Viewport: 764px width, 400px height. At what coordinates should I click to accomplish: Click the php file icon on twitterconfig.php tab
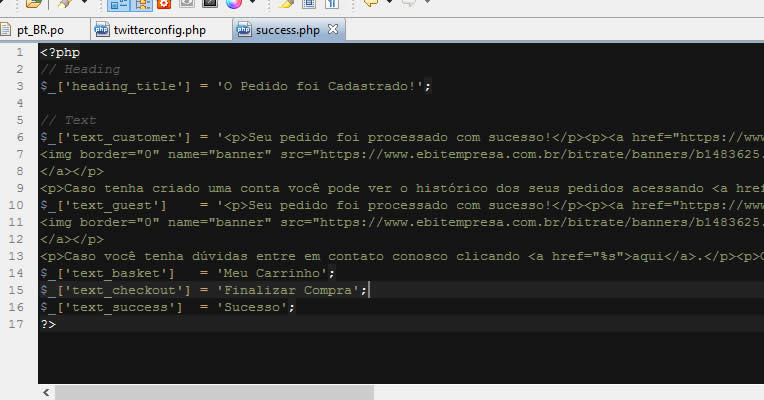pyautogui.click(x=101, y=30)
